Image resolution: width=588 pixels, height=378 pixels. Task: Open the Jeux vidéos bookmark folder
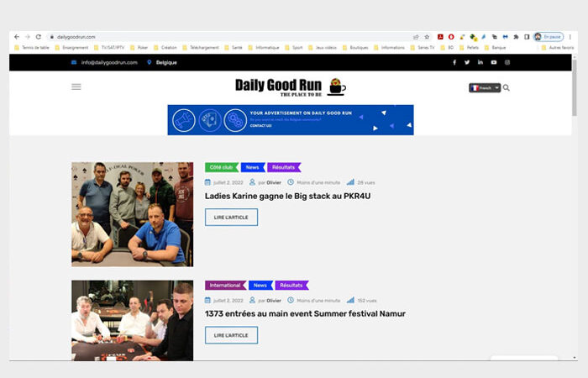tap(323, 48)
